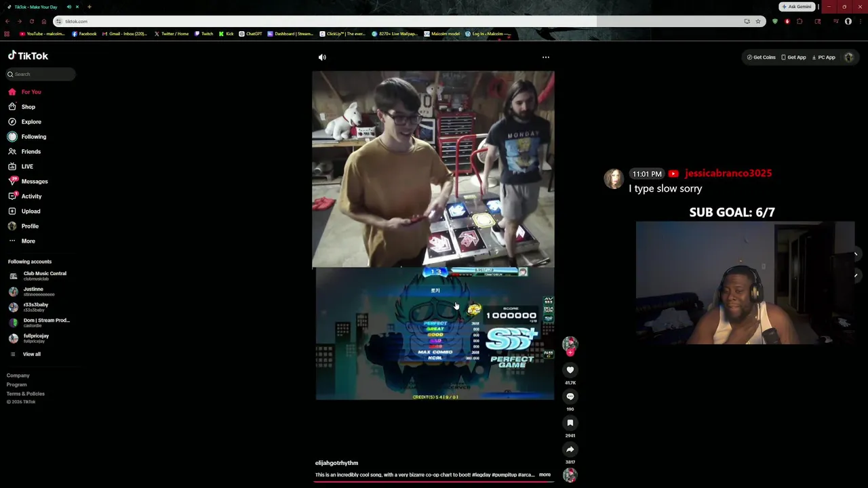Open the TikTok account avatar menu
Screen dimensions: 868x488
[848, 58]
